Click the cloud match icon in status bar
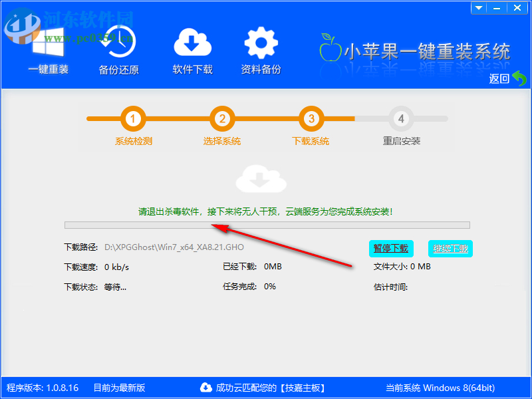Image resolution: width=532 pixels, height=399 pixels. 206,388
